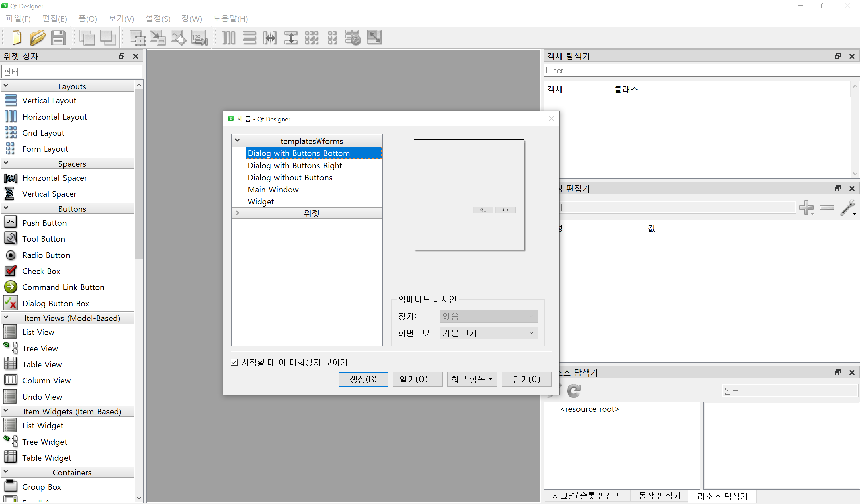Open the 파일(F) menu
860x504 pixels.
click(18, 19)
